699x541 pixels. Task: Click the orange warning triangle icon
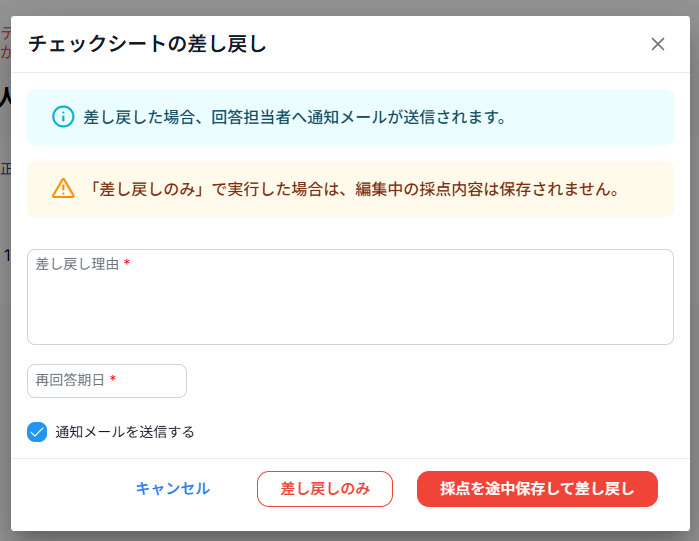(63, 188)
